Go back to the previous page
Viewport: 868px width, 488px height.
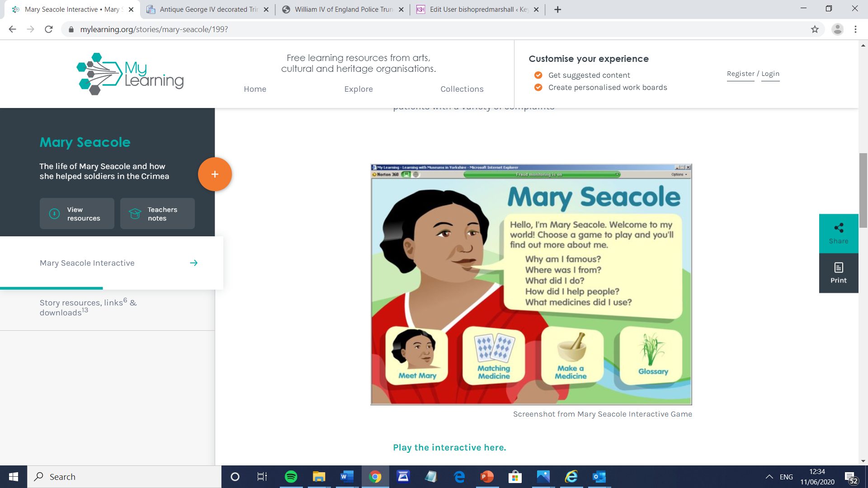pyautogui.click(x=12, y=29)
